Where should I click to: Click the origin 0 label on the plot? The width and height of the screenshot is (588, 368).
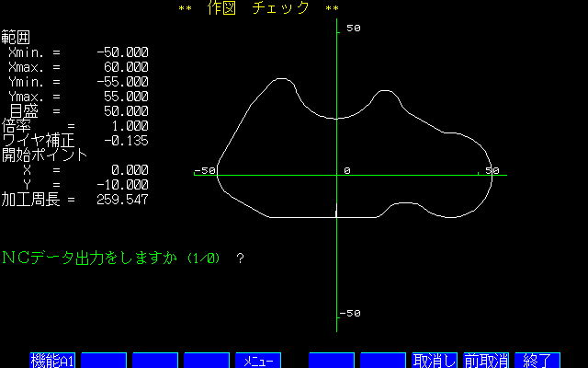point(347,171)
